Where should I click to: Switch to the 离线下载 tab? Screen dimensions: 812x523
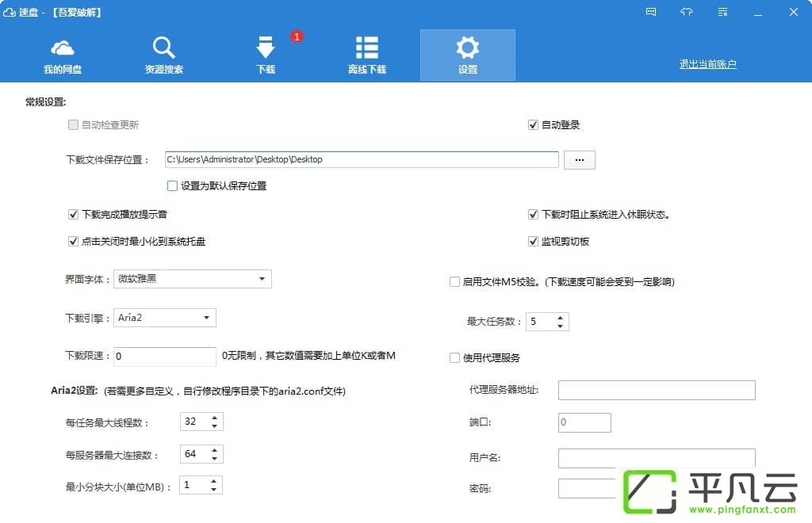(366, 56)
